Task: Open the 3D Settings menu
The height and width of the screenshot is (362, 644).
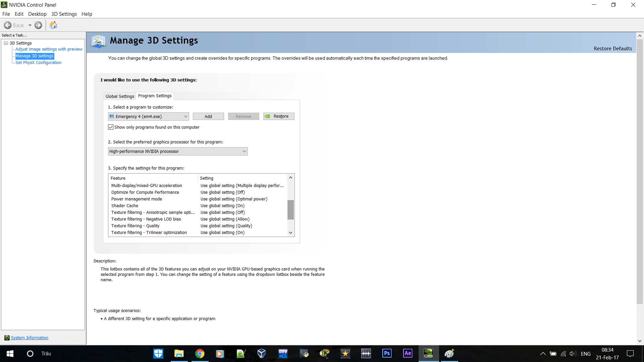Action: 64,14
